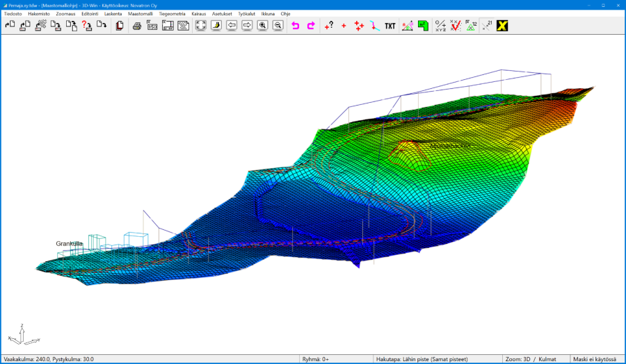Toggle the point numbering 21 button
This screenshot has height=364, width=626.
pyautogui.click(x=487, y=26)
